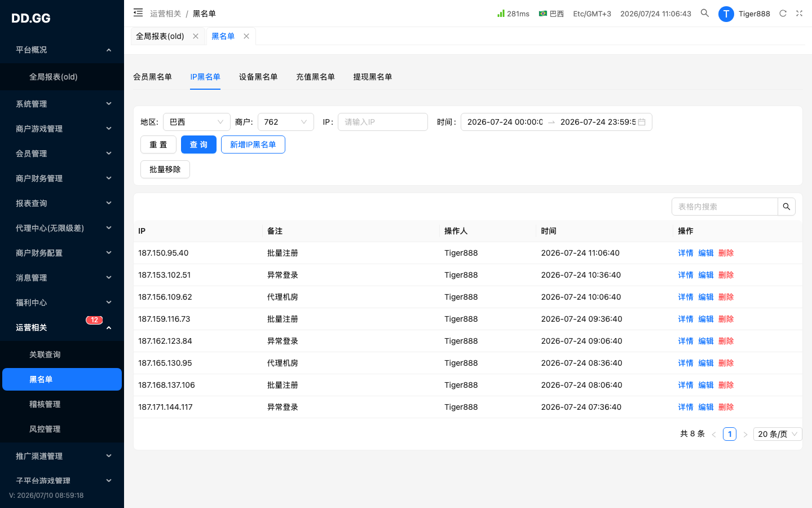Click 编辑 for IP 187.162.123.84

[706, 341]
